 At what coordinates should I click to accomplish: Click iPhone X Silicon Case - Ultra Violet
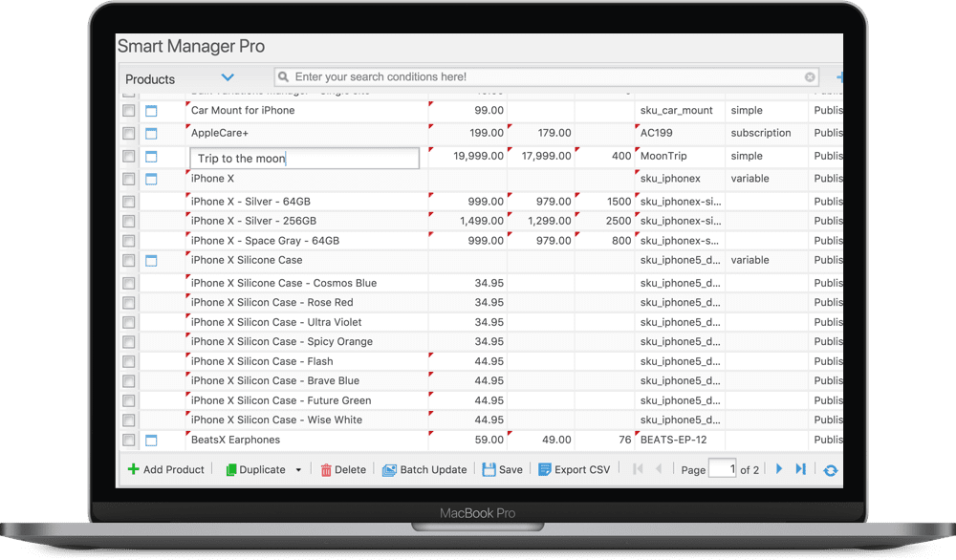coord(276,322)
